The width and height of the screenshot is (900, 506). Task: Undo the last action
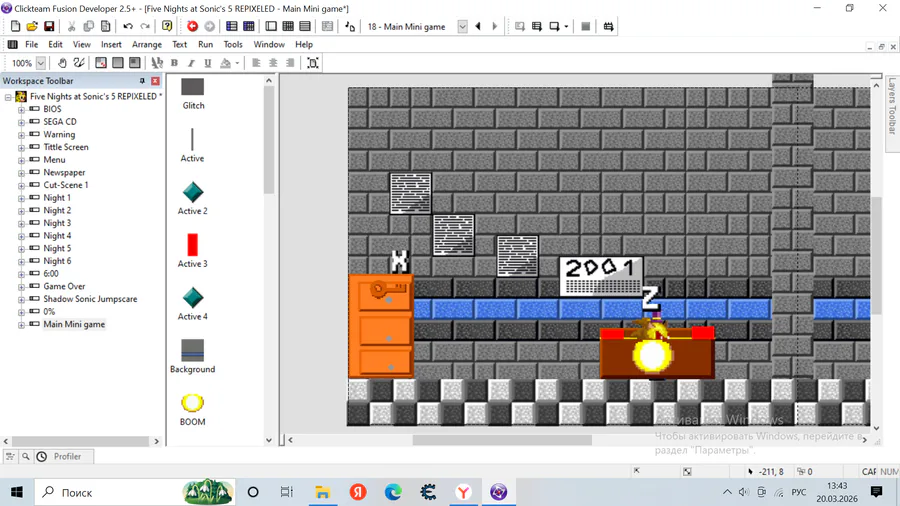(x=127, y=26)
